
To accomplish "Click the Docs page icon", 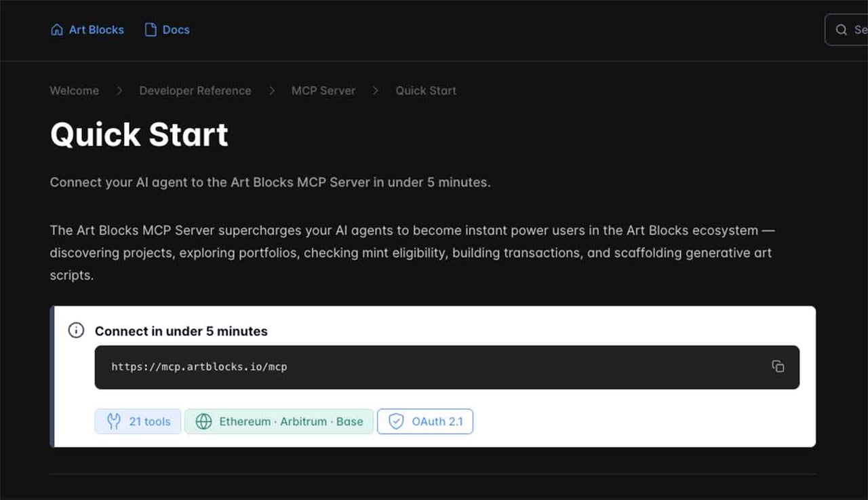I will coord(151,30).
